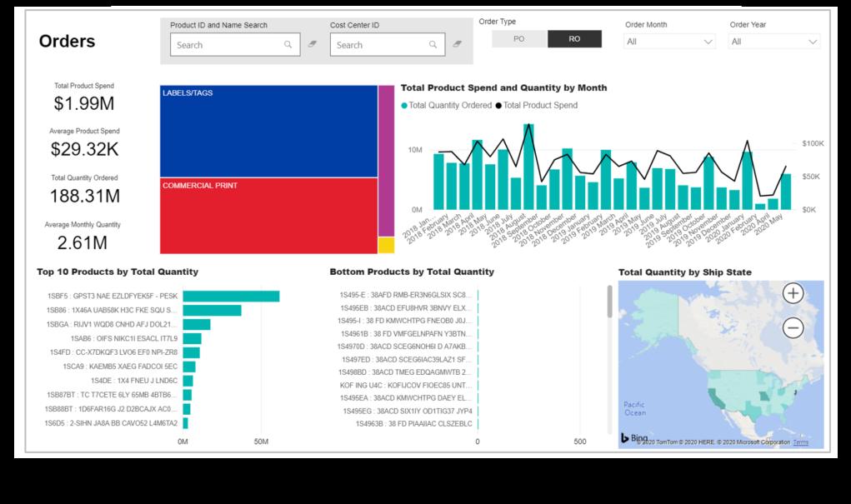Click the Bing logo on the map
The width and height of the screenshot is (851, 504).
(634, 438)
